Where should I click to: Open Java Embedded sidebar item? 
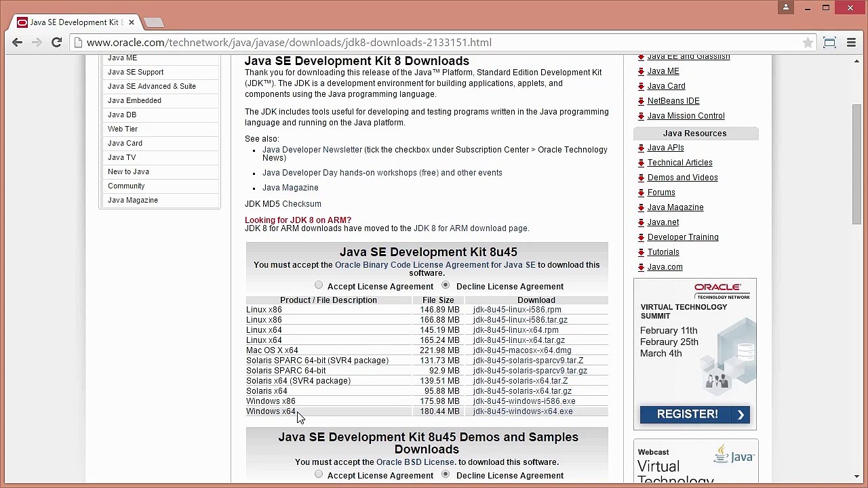[134, 100]
